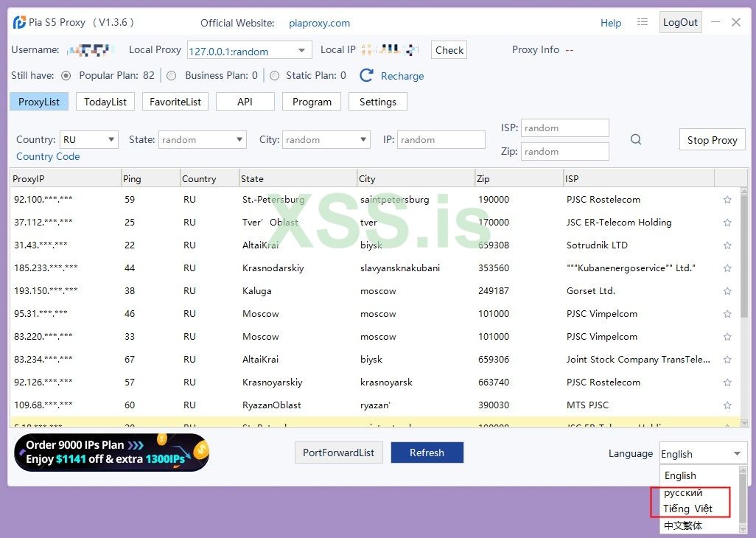The width and height of the screenshot is (756, 538).
Task: Add Gorset Ltd. proxy to favorites
Action: 727,291
